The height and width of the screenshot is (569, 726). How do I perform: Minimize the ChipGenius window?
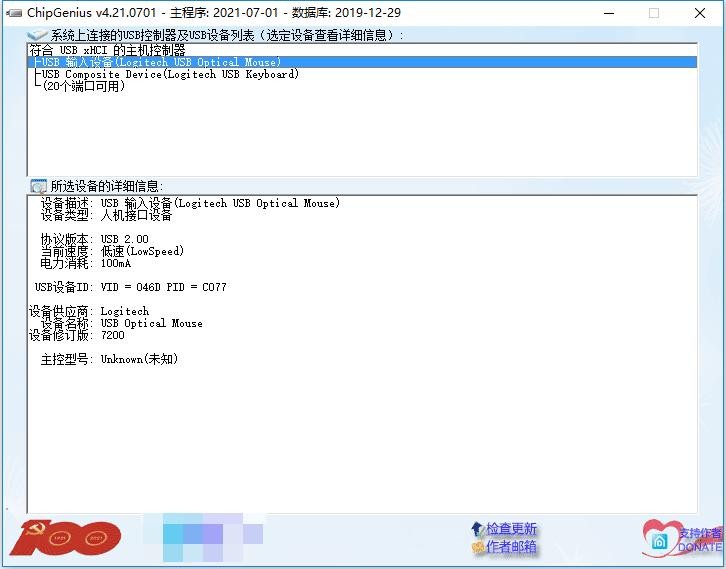[609, 13]
